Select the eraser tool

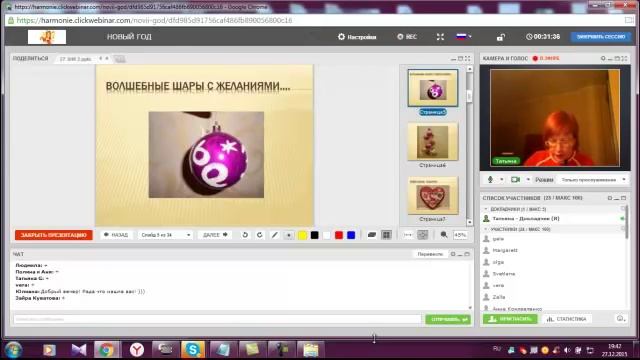(371, 235)
